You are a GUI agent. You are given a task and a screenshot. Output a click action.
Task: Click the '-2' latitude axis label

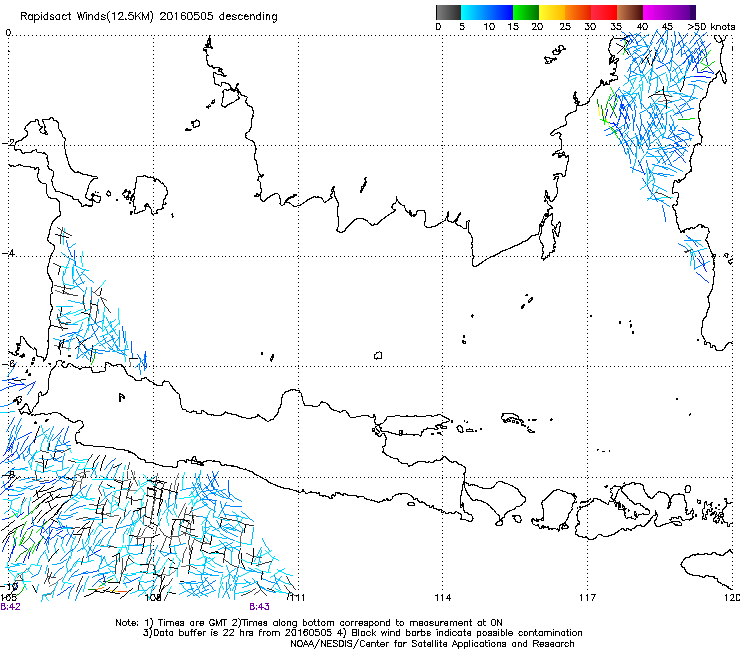pos(8,143)
